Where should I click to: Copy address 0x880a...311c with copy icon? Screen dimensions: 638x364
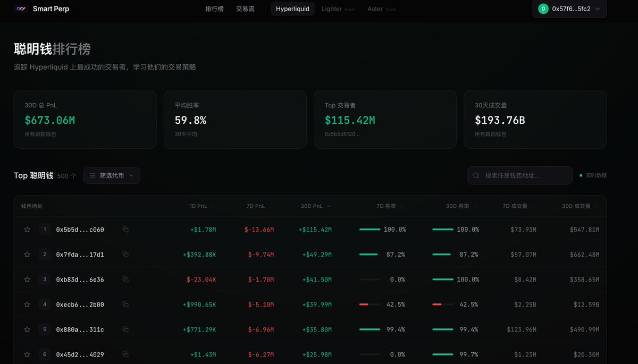[125, 329]
